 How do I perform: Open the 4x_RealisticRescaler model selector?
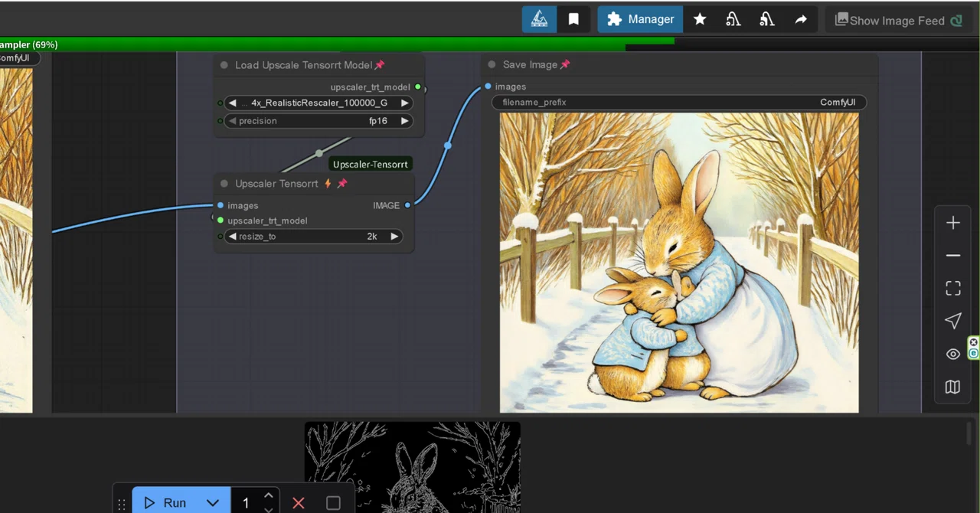tap(318, 103)
